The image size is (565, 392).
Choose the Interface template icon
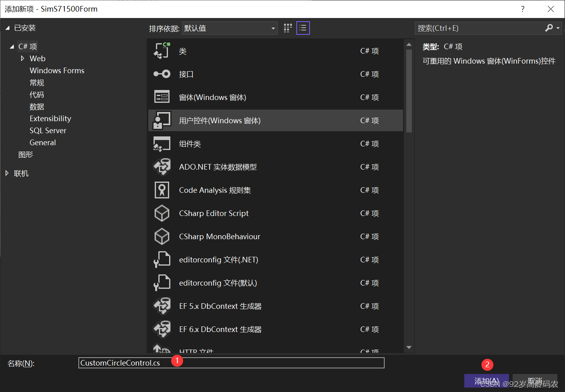coord(162,74)
